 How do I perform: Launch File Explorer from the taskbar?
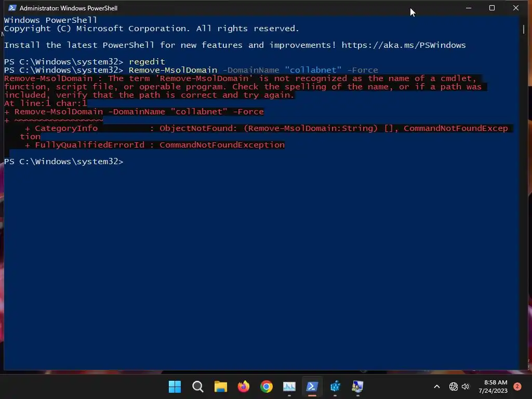point(220,387)
